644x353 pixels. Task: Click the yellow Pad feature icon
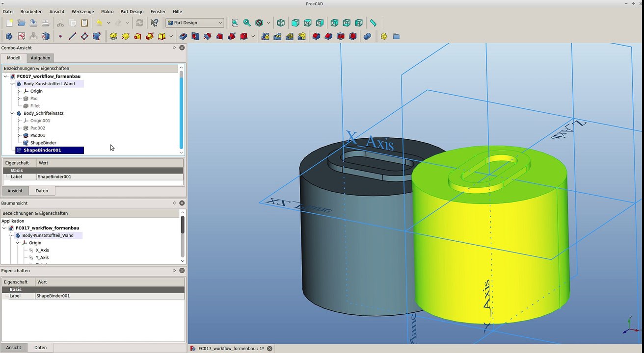pyautogui.click(x=113, y=36)
